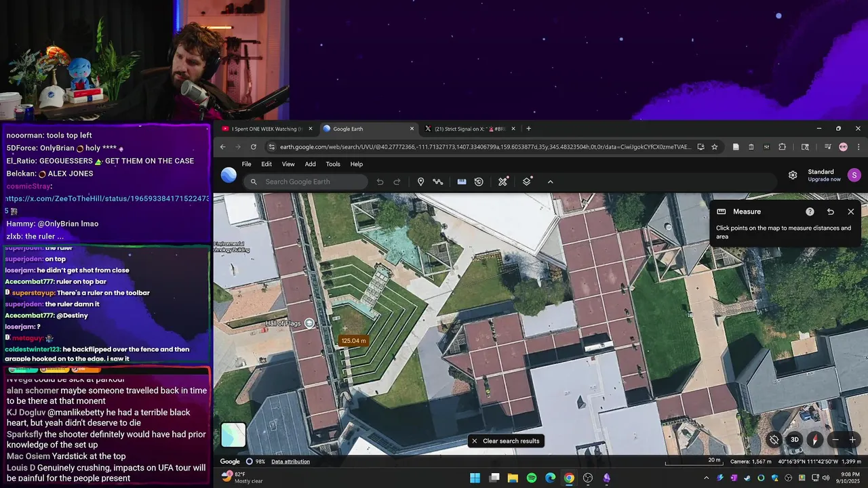Screen dimensions: 868x488
Task: Open the Data attribution link
Action: (290, 462)
